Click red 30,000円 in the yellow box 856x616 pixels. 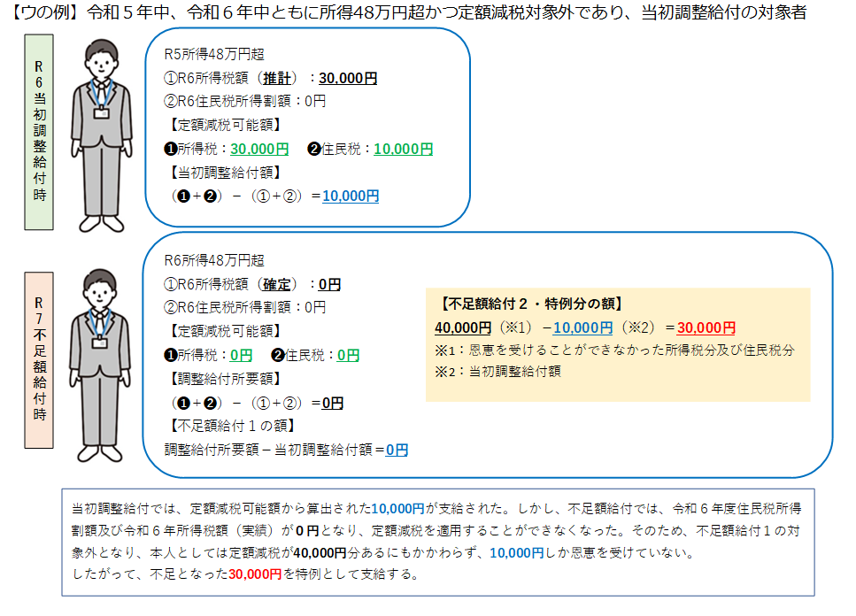[706, 327]
